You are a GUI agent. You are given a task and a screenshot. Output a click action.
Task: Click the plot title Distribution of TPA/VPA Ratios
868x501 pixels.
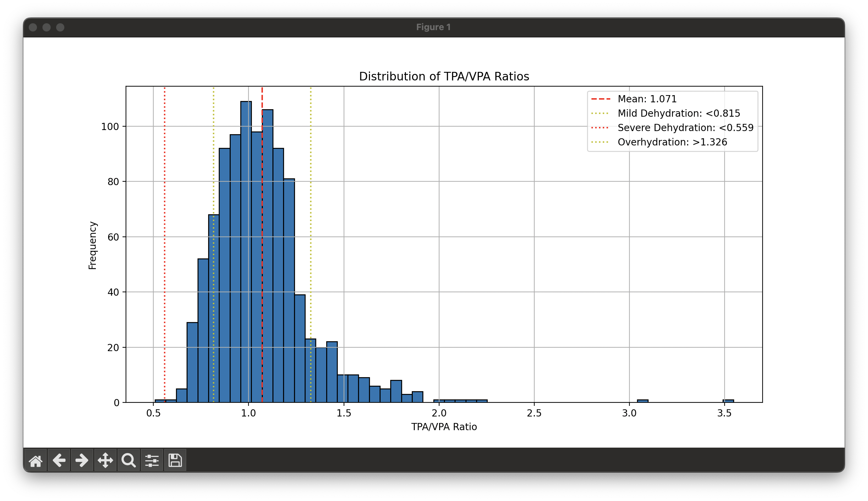coord(444,76)
